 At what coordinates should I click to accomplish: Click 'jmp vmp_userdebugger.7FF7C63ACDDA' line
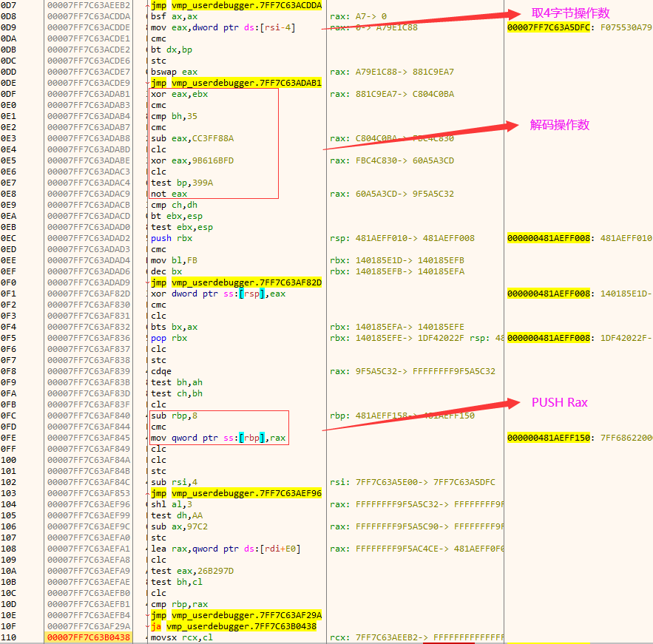point(236,5)
